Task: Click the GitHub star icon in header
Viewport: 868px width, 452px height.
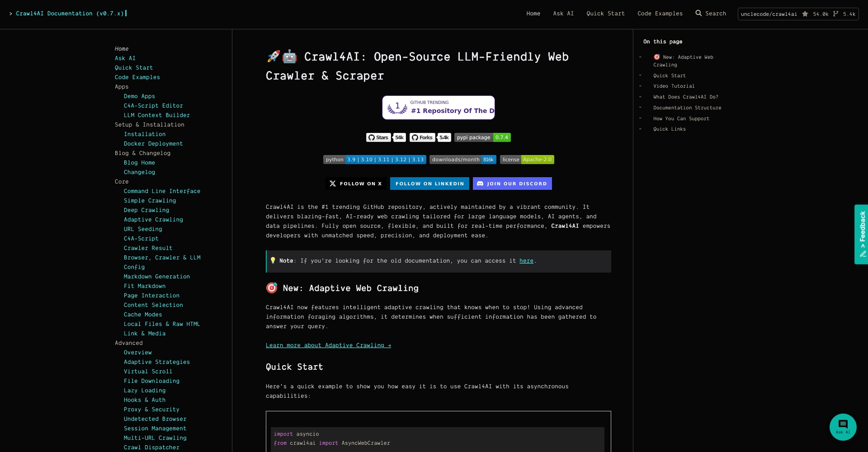Action: (x=805, y=14)
